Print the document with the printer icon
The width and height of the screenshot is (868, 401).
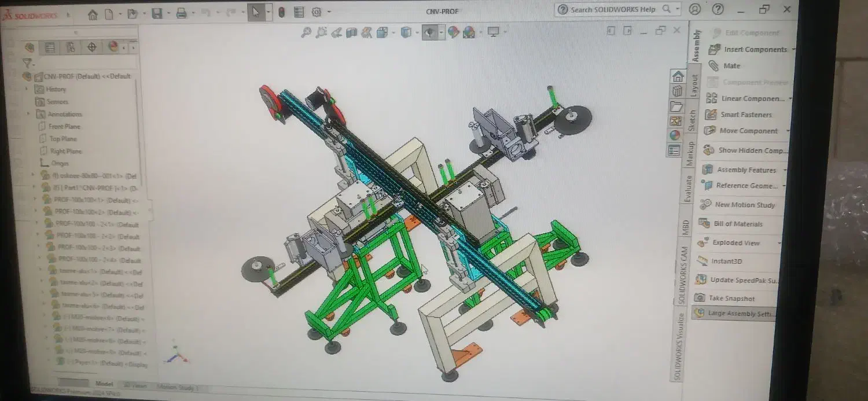click(x=182, y=13)
